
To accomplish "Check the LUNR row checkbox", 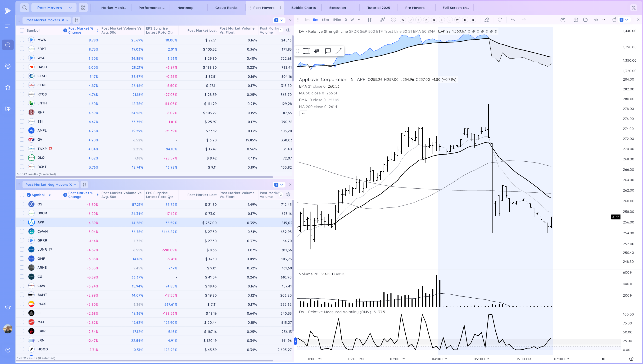I will (x=22, y=250).
